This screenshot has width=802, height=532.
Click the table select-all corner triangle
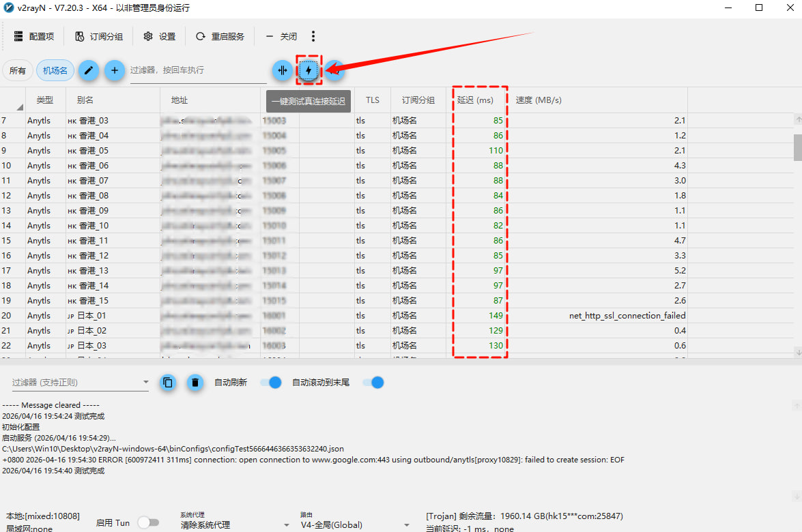tap(19, 107)
